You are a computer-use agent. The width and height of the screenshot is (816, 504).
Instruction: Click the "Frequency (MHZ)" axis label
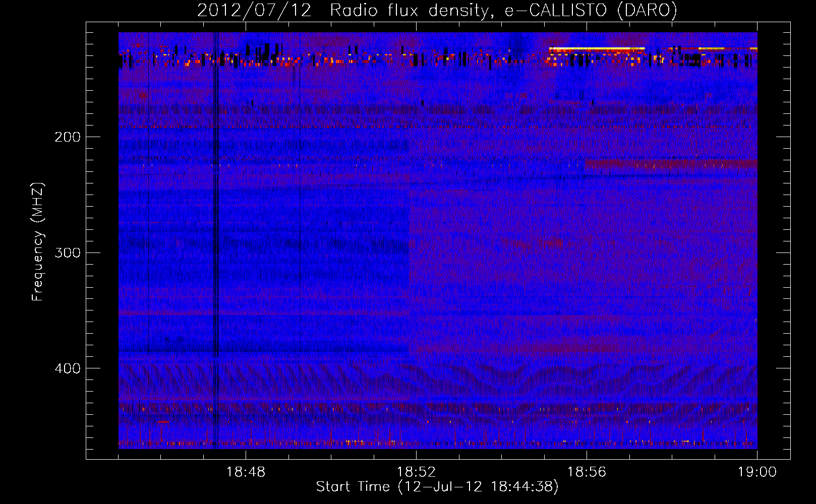tap(38, 242)
